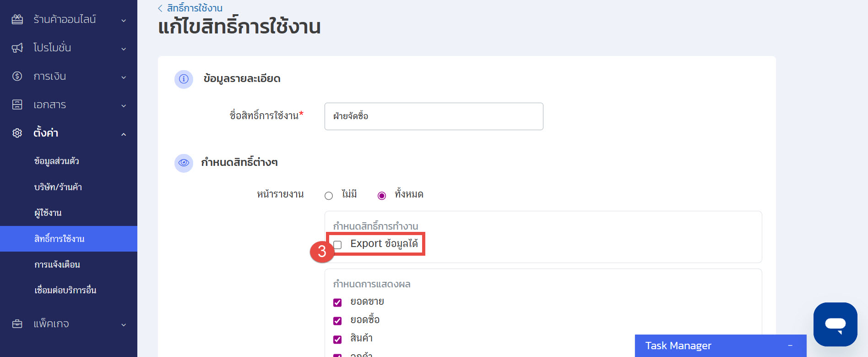Collapse the ตั้งค่า menu chevron

[x=124, y=134]
